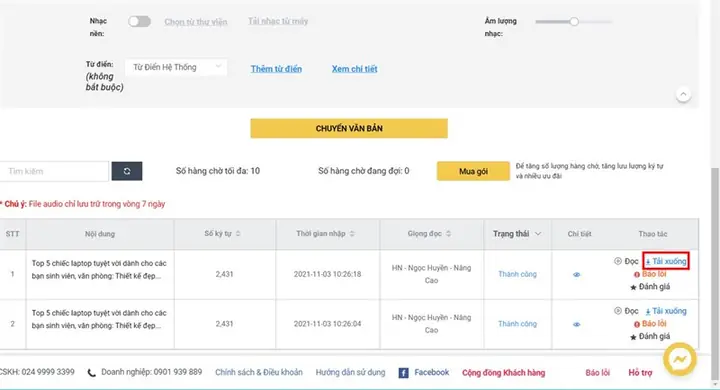Click the STT column header
720x390 pixels.
(x=12, y=234)
